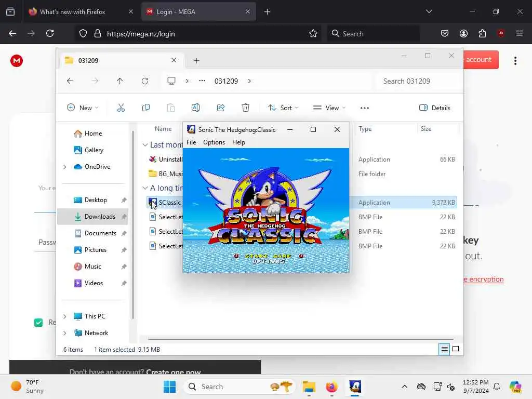This screenshot has height=399, width=532.
Task: Click the Cut scissors icon in Explorer toolbar
Action: (x=121, y=108)
